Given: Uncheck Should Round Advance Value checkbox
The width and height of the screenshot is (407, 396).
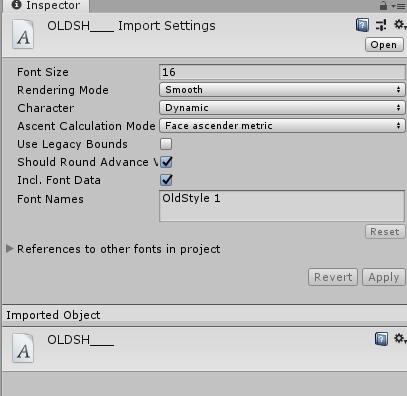Looking at the screenshot, I should tap(166, 162).
